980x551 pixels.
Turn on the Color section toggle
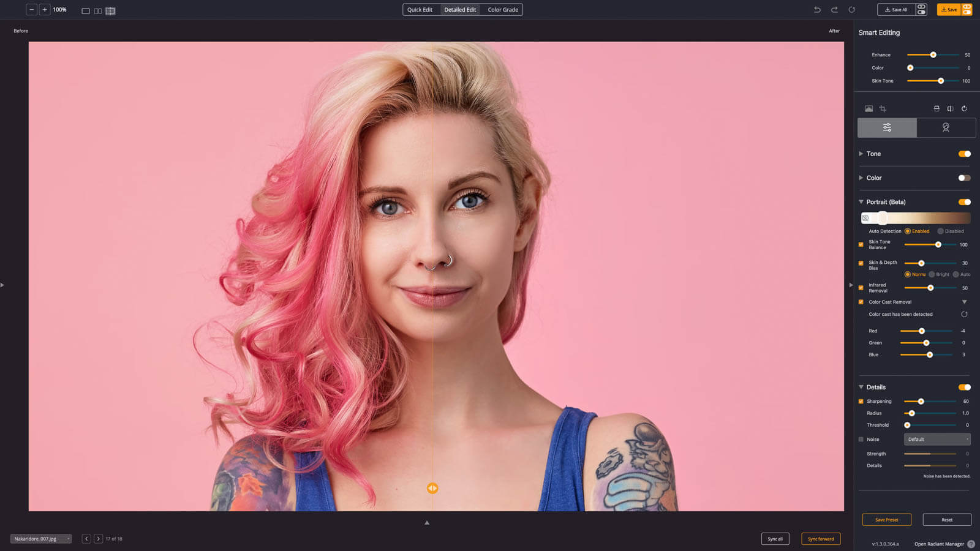coord(964,178)
